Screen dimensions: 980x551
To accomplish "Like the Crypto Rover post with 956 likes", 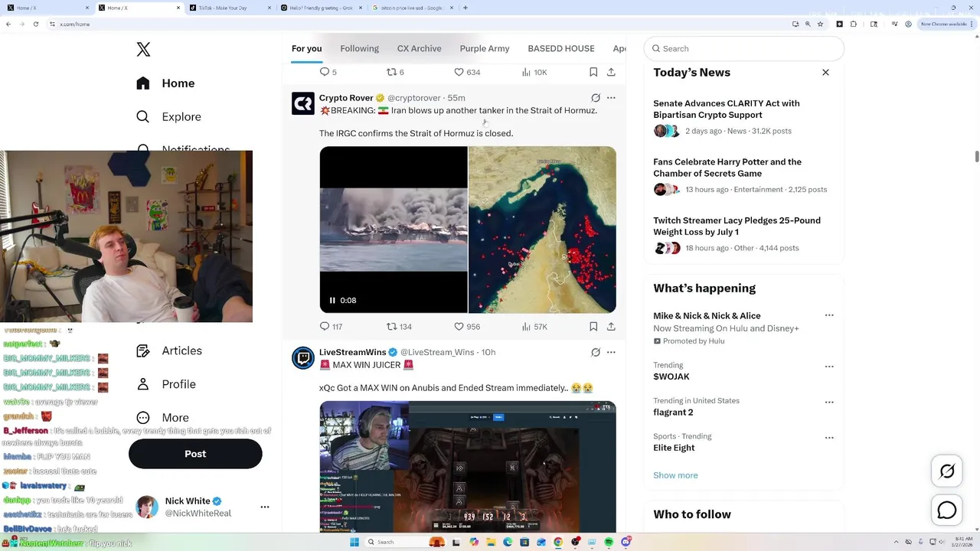I will tap(459, 326).
